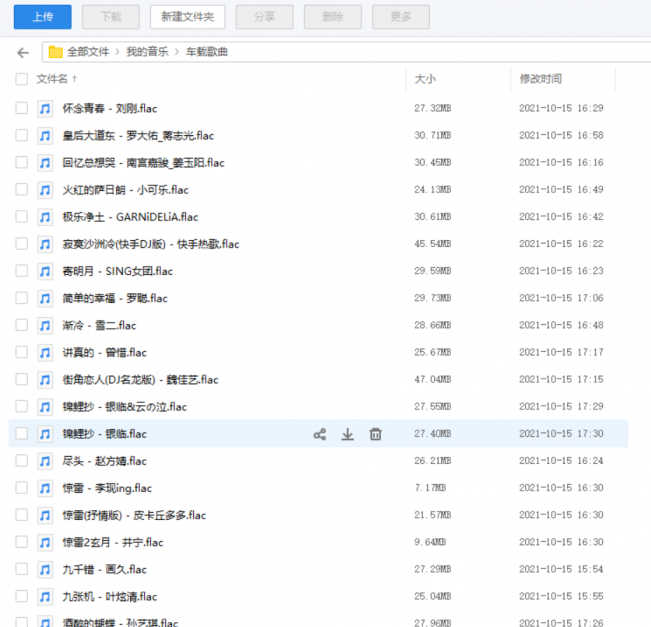Click the size value 7.17MB
Image resolution: width=651 pixels, height=627 pixels.
tap(430, 488)
